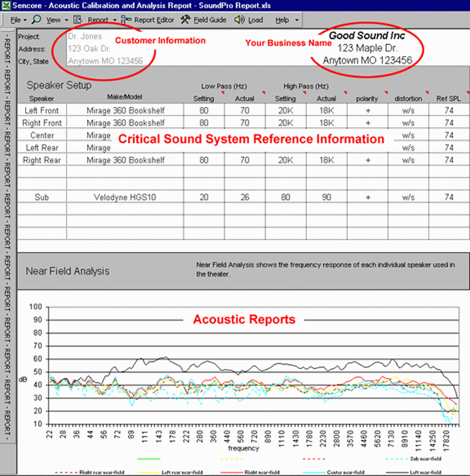Click the dB axis label on the chart

pyautogui.click(x=23, y=380)
